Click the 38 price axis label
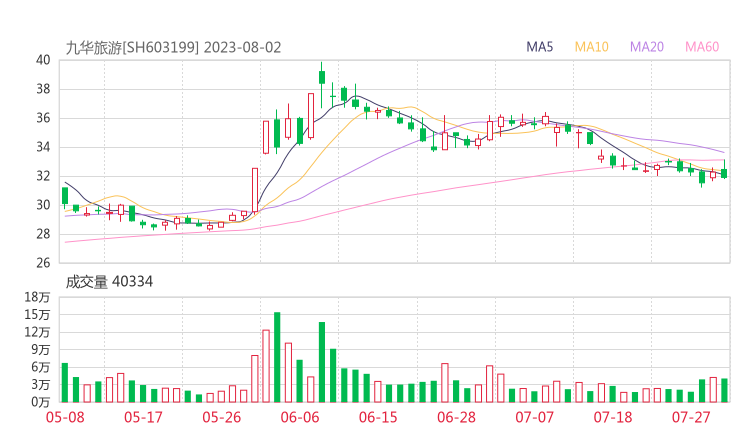 pyautogui.click(x=43, y=89)
